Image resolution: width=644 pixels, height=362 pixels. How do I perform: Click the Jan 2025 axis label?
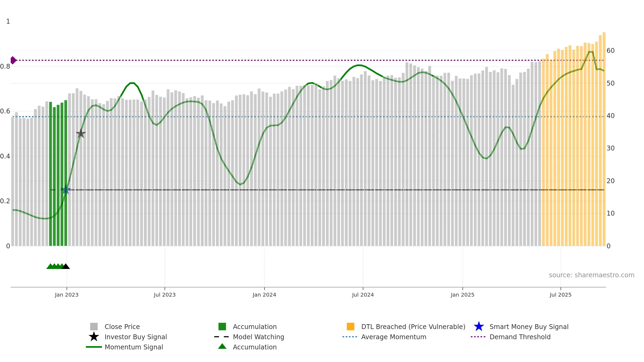click(x=463, y=295)
